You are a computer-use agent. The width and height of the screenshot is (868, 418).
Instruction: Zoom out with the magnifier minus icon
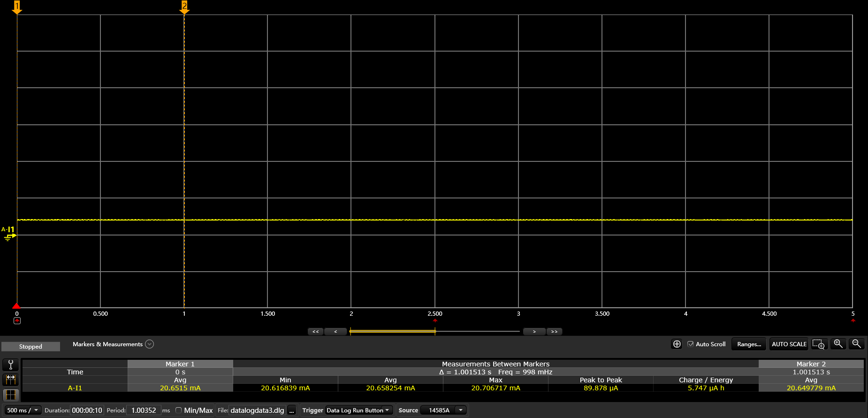coord(857,344)
